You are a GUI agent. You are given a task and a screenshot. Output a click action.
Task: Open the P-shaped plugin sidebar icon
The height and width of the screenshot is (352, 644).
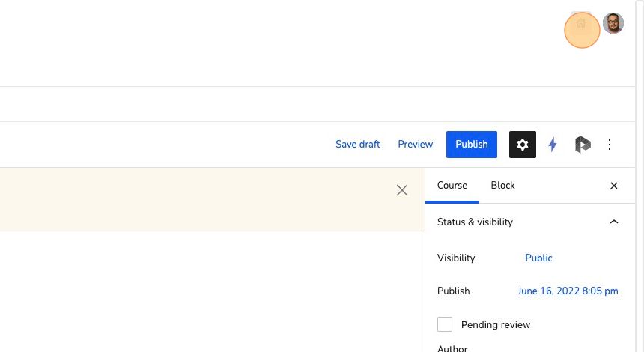pyautogui.click(x=583, y=145)
